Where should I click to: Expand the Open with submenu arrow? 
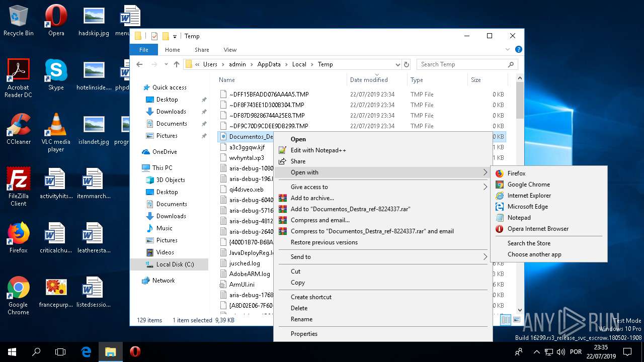(x=485, y=172)
